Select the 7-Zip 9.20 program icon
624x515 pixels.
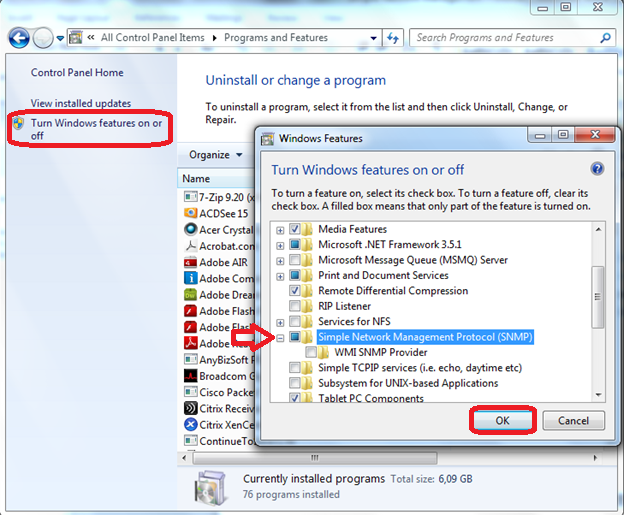point(191,197)
